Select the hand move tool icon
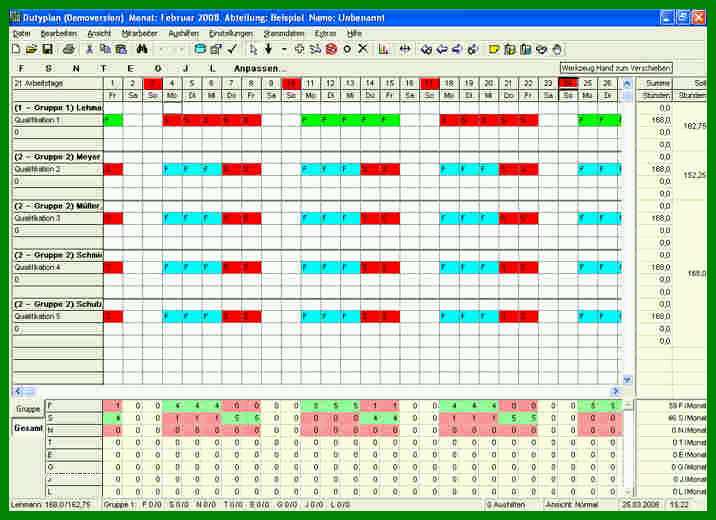716x520 pixels. [557, 49]
